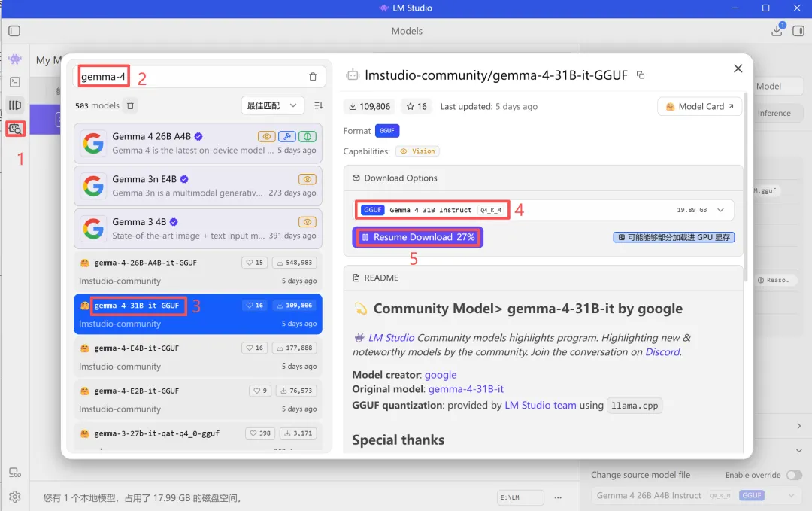812x511 pixels.
Task: Open the Model Card button
Action: (699, 106)
